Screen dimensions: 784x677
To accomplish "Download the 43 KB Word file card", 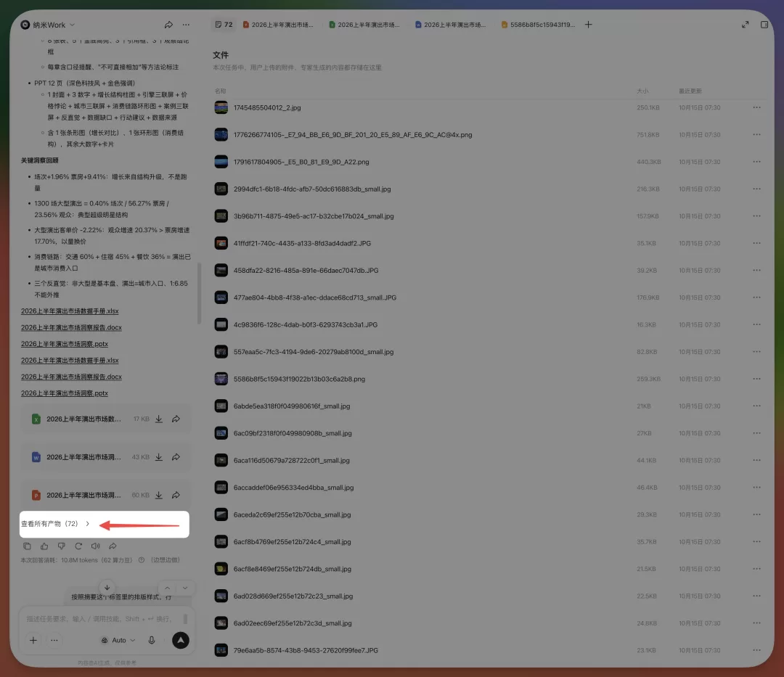I will pos(159,457).
